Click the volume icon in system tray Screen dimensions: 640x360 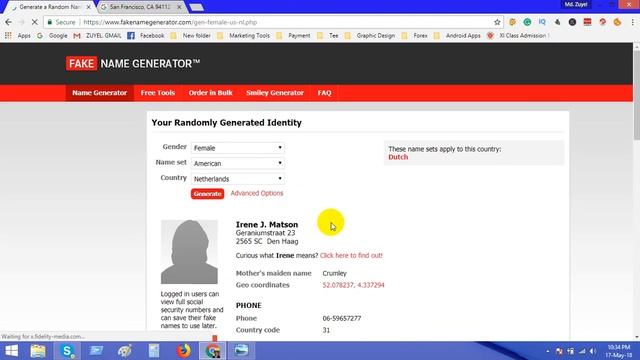593,351
